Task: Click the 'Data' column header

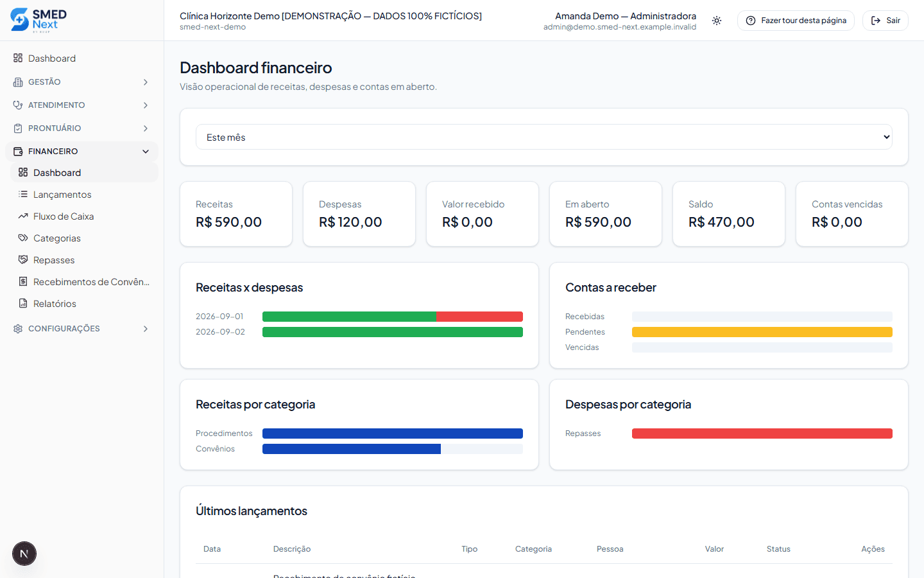Action: (x=212, y=549)
